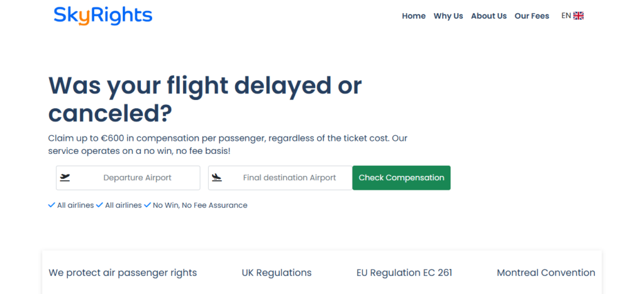Click the checkmark before No Win, No Fee
This screenshot has height=294, width=644.
147,205
